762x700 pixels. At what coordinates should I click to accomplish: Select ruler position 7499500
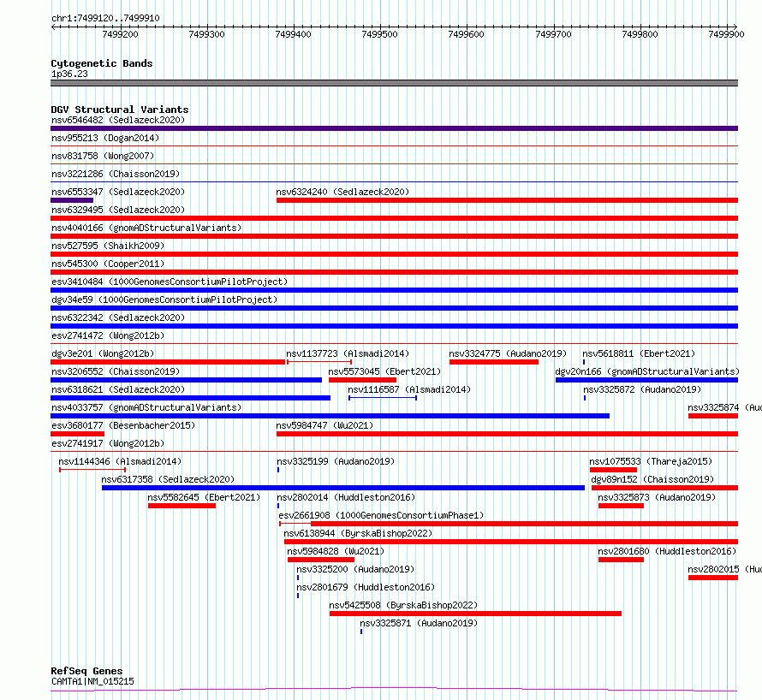click(379, 34)
